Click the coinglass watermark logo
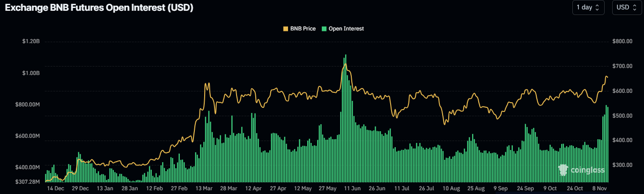 563,170
